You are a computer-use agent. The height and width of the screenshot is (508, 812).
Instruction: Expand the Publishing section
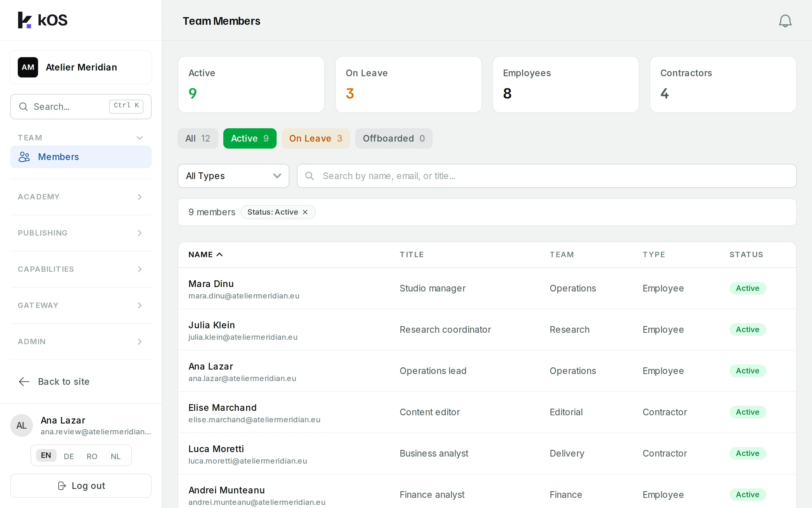tap(81, 233)
